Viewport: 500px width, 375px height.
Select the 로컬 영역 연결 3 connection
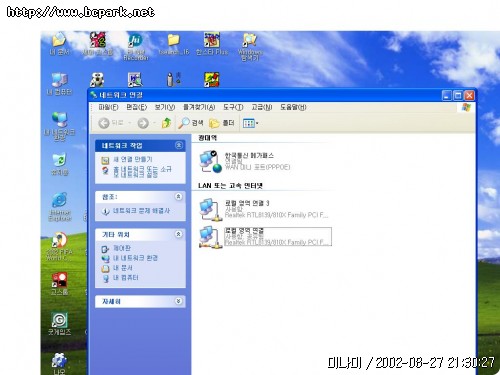point(263,209)
